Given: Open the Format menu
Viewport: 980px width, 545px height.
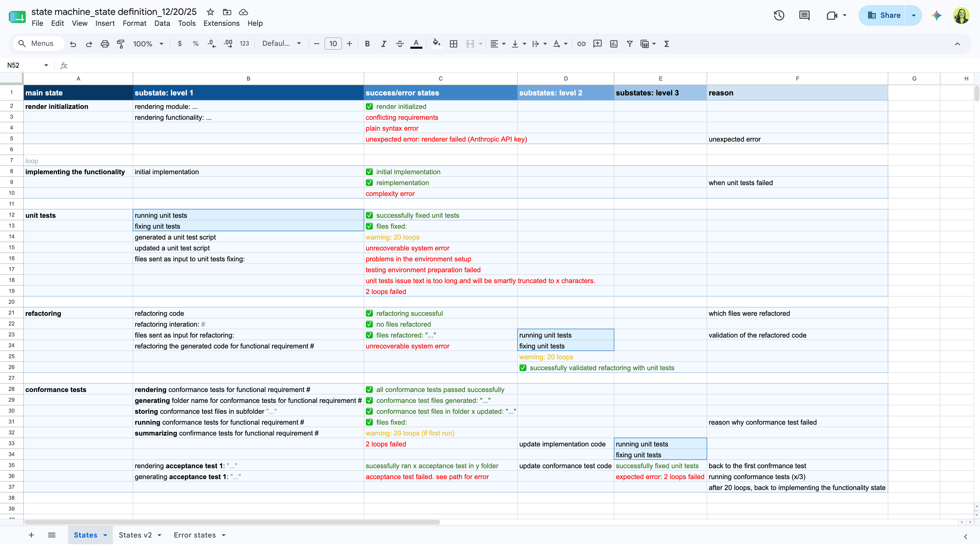Looking at the screenshot, I should [134, 23].
